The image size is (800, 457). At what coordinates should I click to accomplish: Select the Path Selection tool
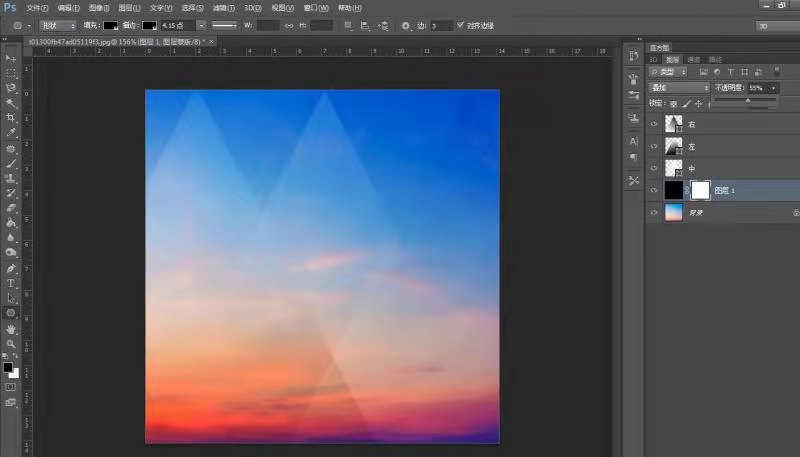pyautogui.click(x=11, y=298)
